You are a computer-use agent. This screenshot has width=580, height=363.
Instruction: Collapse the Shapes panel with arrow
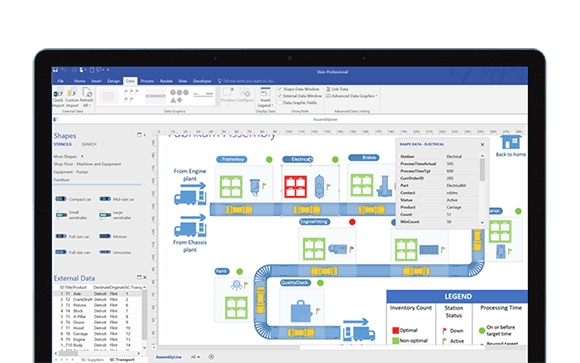tap(145, 135)
